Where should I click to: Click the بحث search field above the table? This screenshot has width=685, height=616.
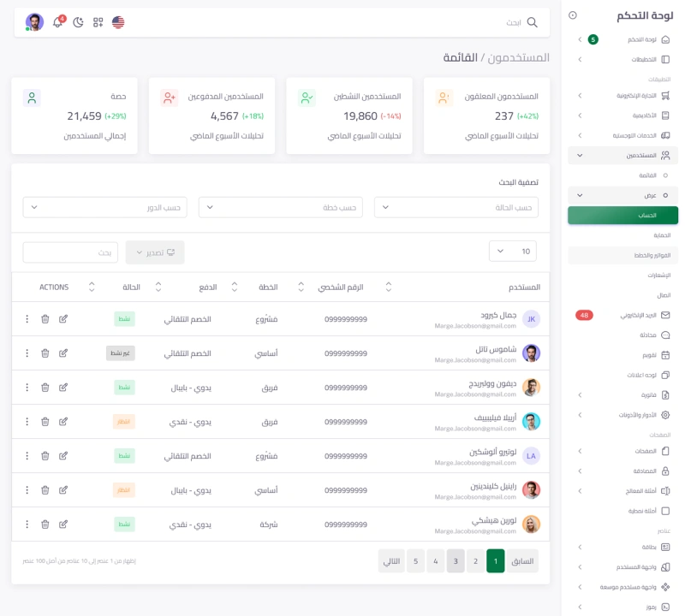(x=70, y=252)
